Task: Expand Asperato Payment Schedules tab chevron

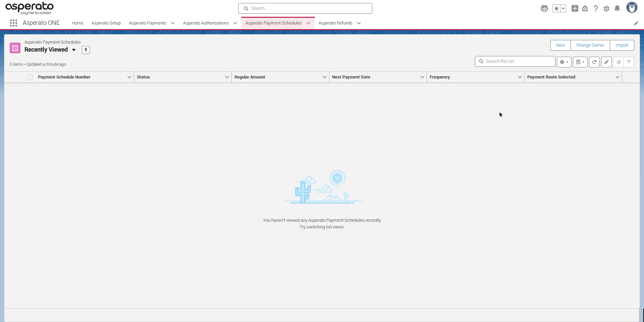Action: click(308, 23)
